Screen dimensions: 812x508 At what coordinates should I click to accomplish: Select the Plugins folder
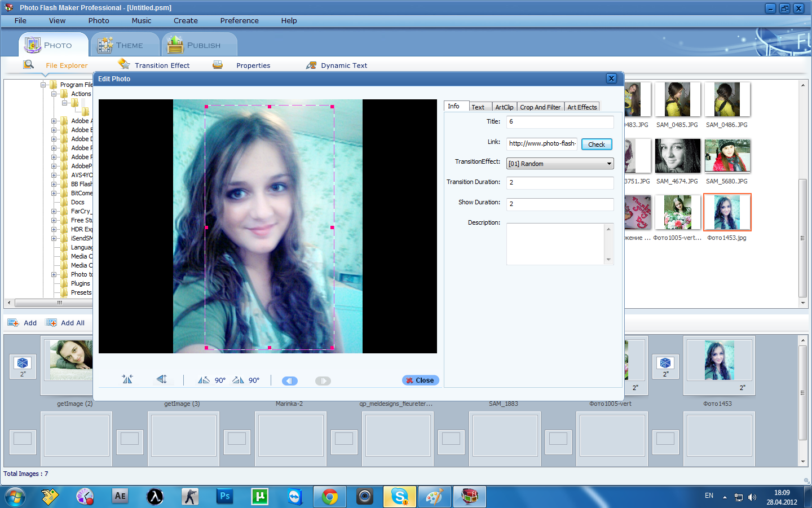pyautogui.click(x=80, y=283)
